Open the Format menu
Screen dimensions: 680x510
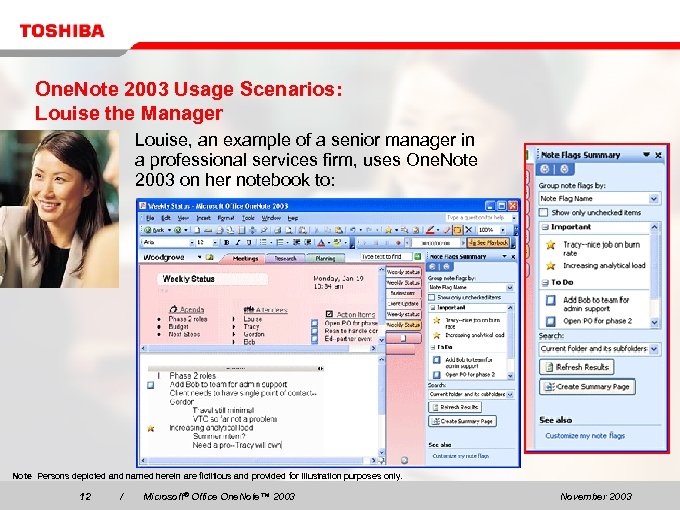(x=226, y=218)
